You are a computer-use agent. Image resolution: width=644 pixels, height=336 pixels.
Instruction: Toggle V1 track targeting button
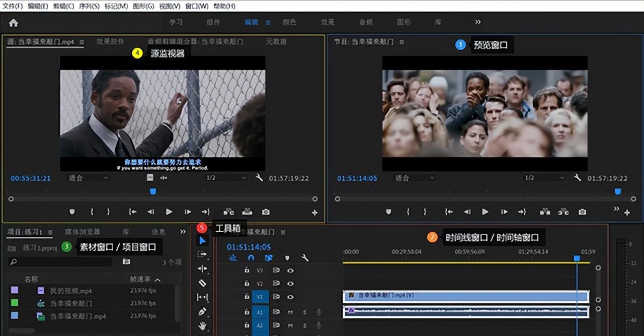(260, 297)
